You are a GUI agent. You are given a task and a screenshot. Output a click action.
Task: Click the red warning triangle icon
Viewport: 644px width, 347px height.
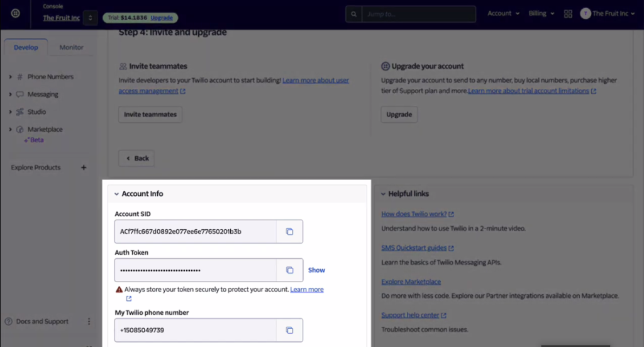(119, 290)
